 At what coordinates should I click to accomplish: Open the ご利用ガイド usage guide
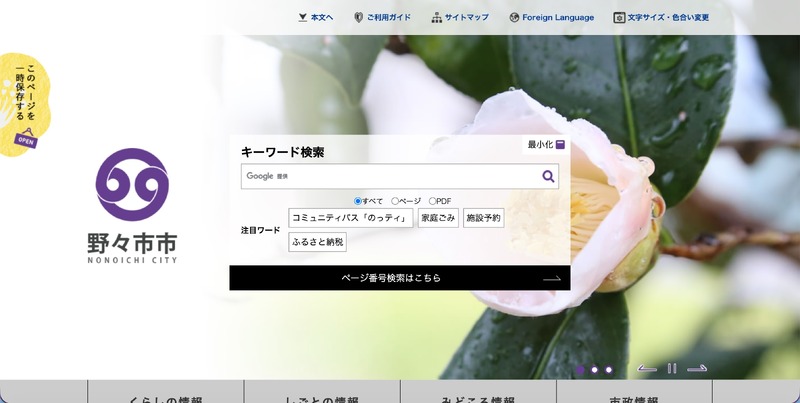[382, 17]
